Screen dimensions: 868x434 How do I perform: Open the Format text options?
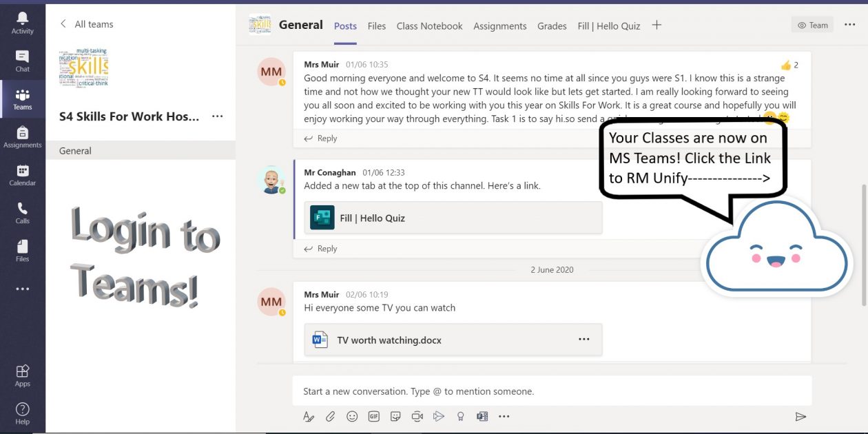point(309,417)
